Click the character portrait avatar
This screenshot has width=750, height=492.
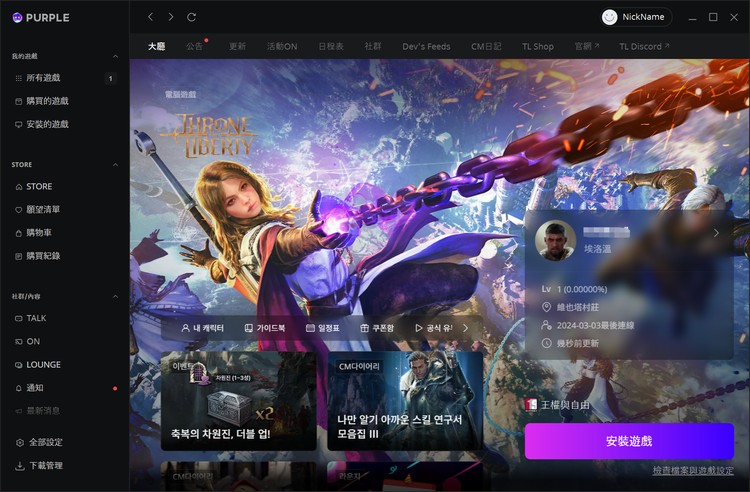click(x=555, y=241)
